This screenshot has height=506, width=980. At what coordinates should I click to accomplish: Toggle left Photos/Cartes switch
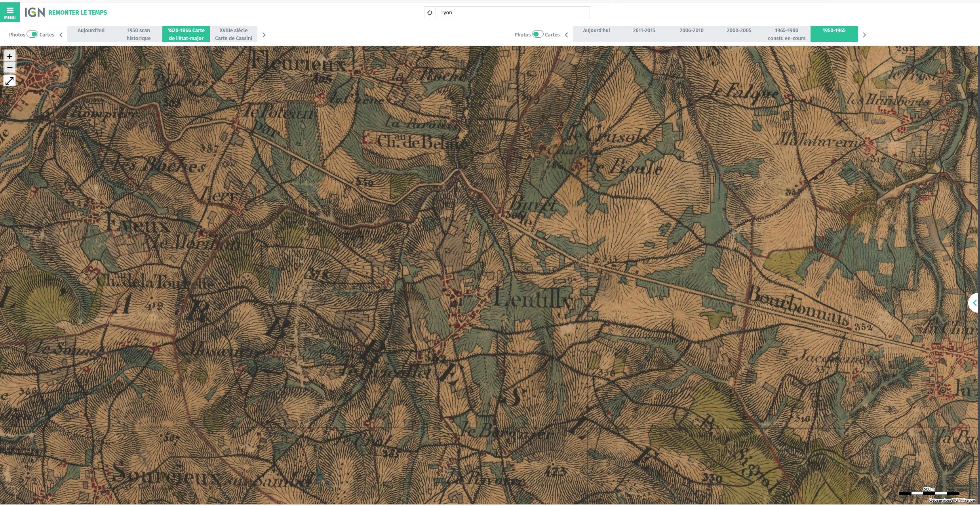pyautogui.click(x=32, y=34)
